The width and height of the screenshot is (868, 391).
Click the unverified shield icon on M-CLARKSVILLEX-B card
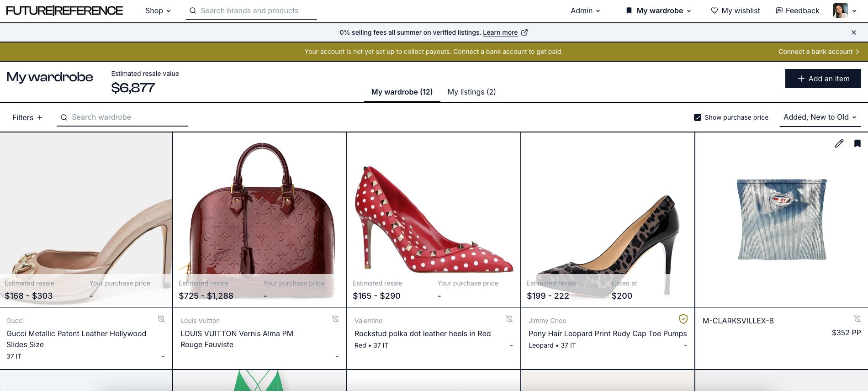(x=857, y=319)
